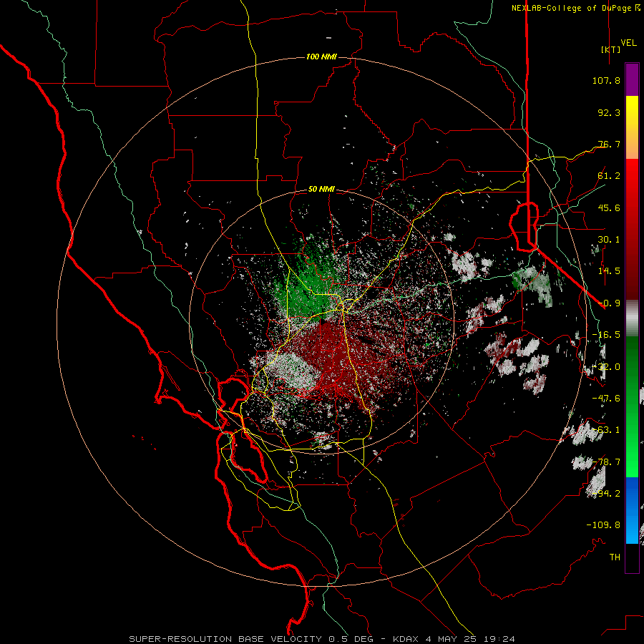The image size is (644, 644).
Task: Pick the gray near-zero segment of the velocity scale
Action: tap(632, 318)
